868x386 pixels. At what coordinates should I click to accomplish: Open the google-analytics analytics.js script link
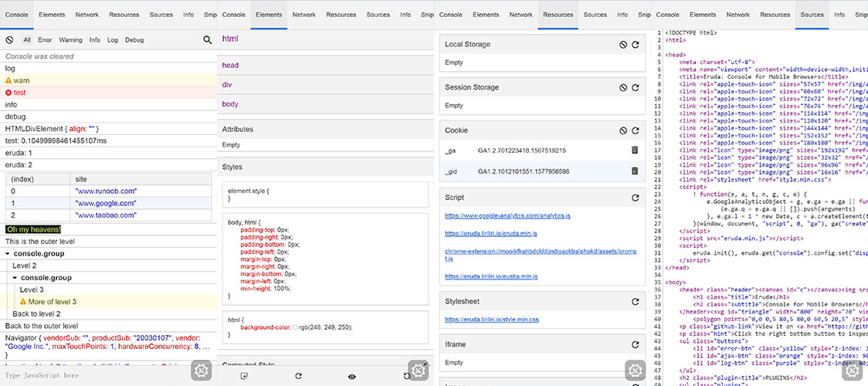click(507, 216)
